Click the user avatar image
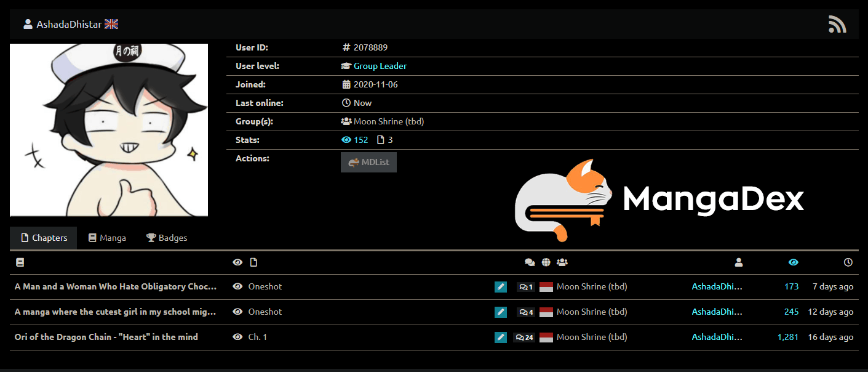The image size is (868, 372). click(x=109, y=130)
